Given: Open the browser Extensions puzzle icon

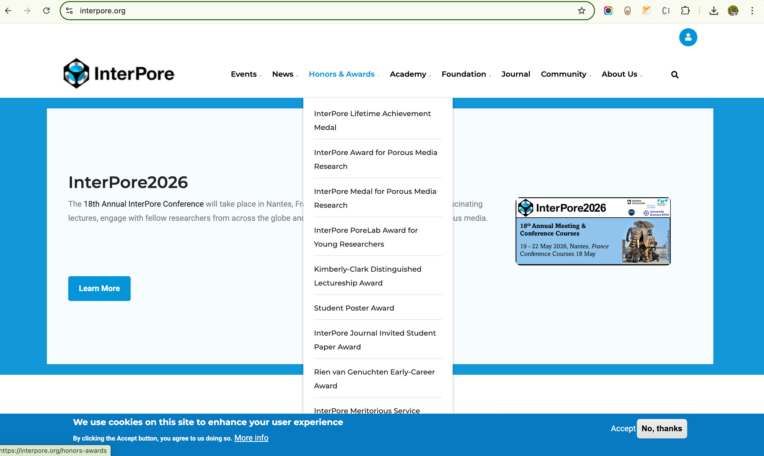Looking at the screenshot, I should tap(685, 11).
